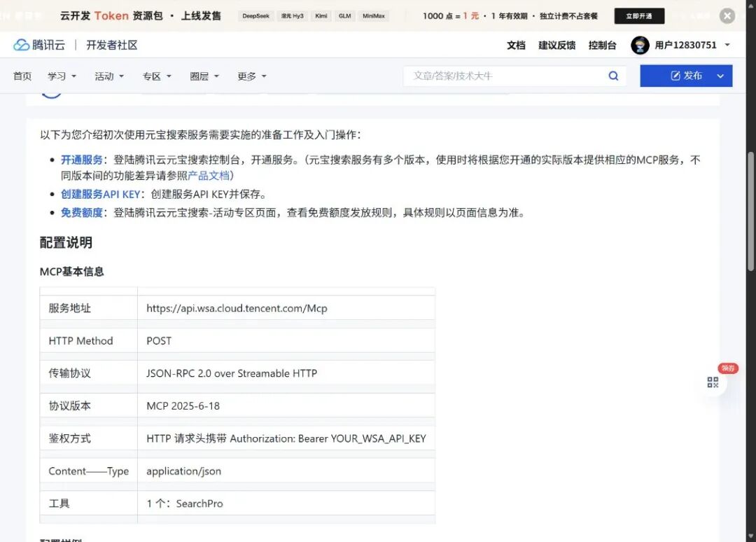Click the SearchPro tool cell

[286, 503]
